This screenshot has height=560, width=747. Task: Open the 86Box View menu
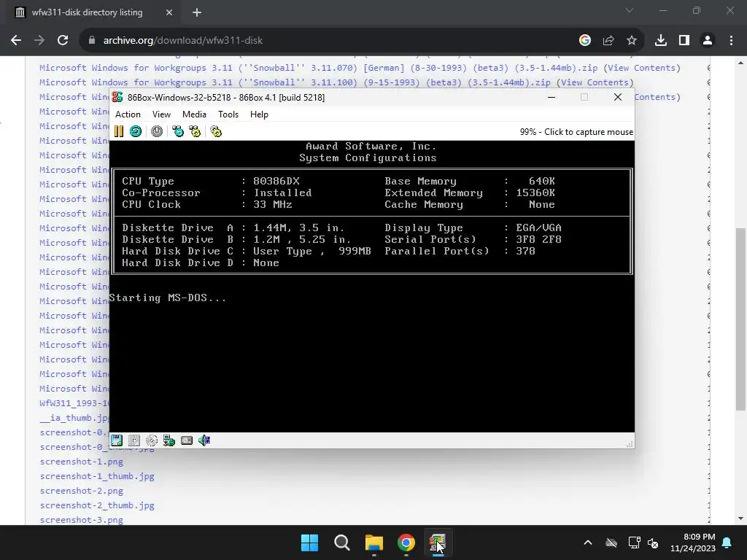pyautogui.click(x=161, y=114)
